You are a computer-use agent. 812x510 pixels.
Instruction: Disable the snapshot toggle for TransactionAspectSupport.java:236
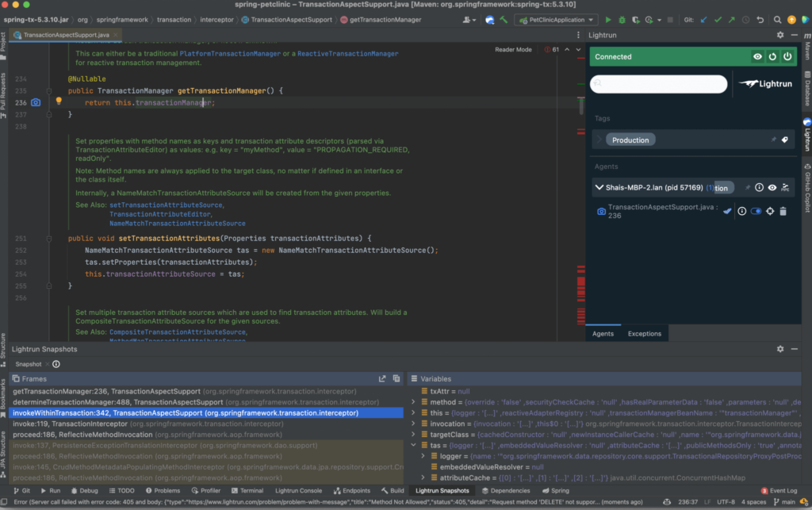[756, 211]
